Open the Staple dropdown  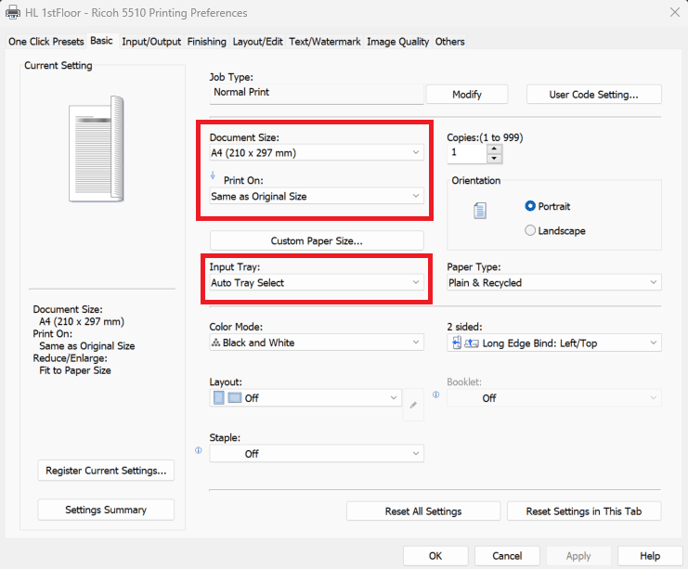pyautogui.click(x=316, y=453)
